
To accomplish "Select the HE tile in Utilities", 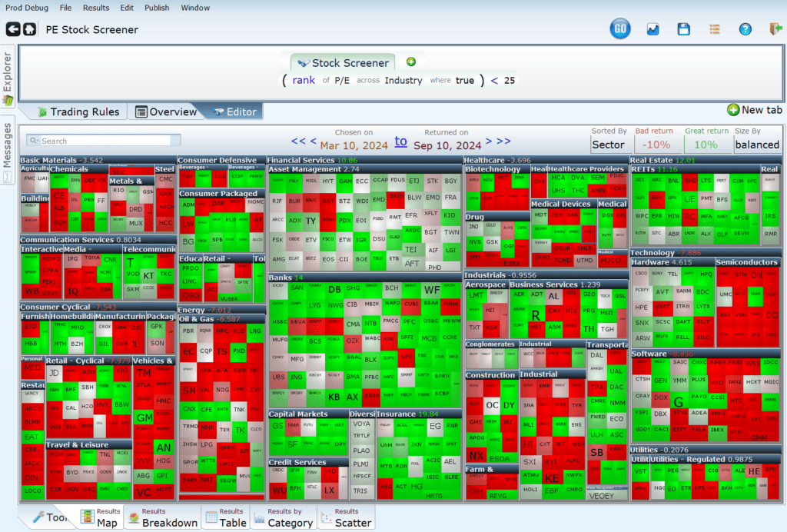I will (754, 471).
